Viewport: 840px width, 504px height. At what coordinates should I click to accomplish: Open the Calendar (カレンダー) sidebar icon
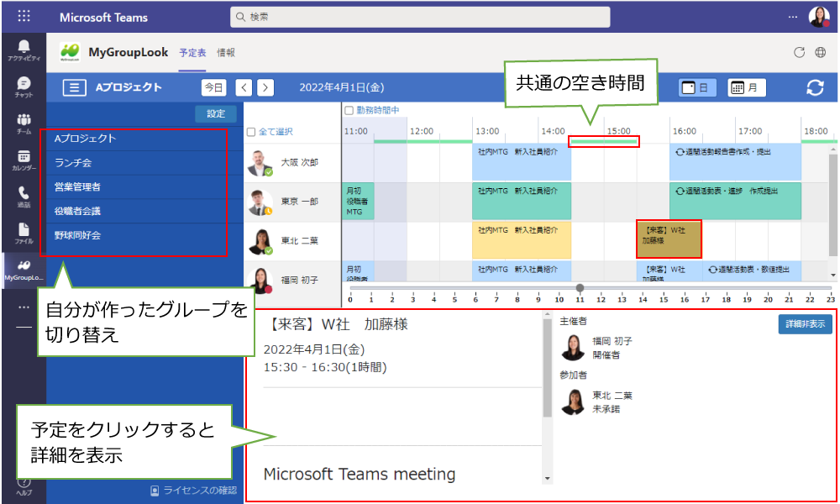pyautogui.click(x=23, y=160)
